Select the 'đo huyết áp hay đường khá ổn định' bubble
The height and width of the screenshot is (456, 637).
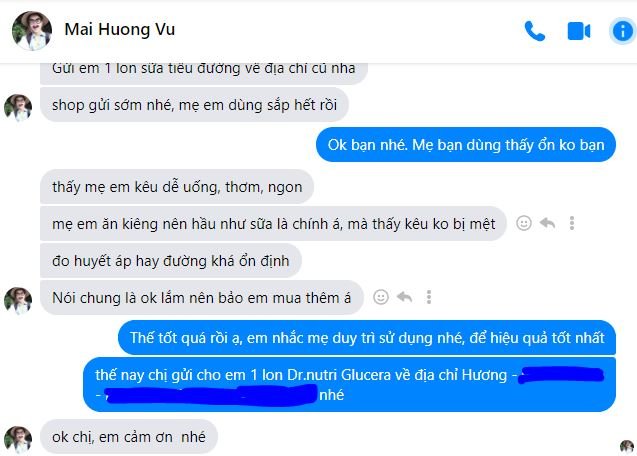171,261
